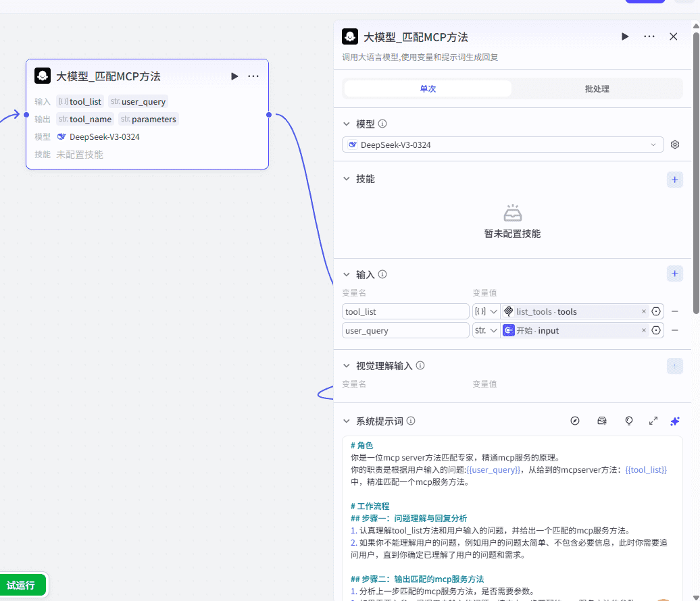Click the info icon next to 模型
Screen dimensions: 700x601
[382, 124]
